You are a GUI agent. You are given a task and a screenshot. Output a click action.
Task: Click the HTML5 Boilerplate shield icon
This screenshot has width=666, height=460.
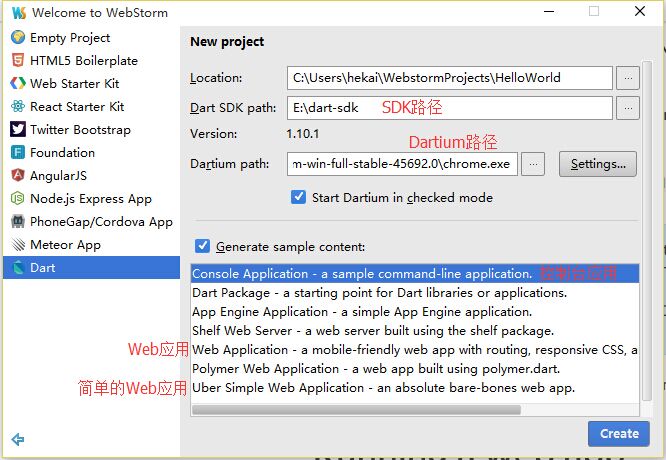click(x=18, y=60)
